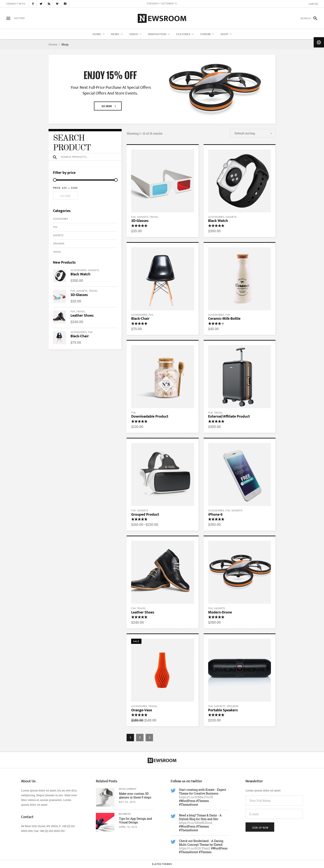Open the Vimeo social icon
The width and height of the screenshot is (324, 868).
pos(57,4)
